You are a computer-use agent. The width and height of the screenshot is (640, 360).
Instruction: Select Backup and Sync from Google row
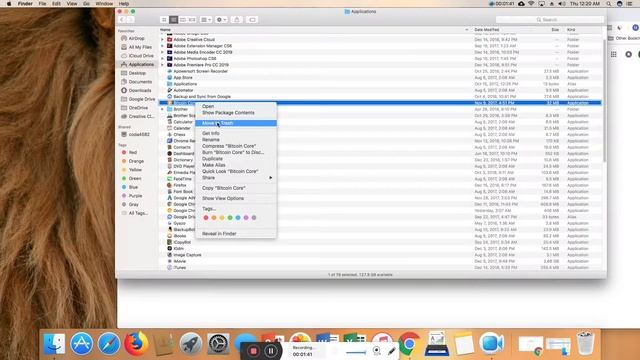tap(380, 97)
